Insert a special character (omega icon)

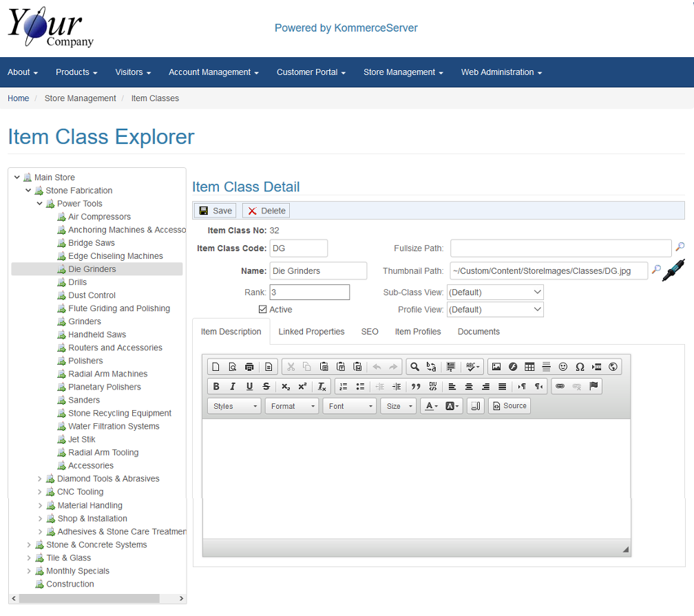point(580,367)
